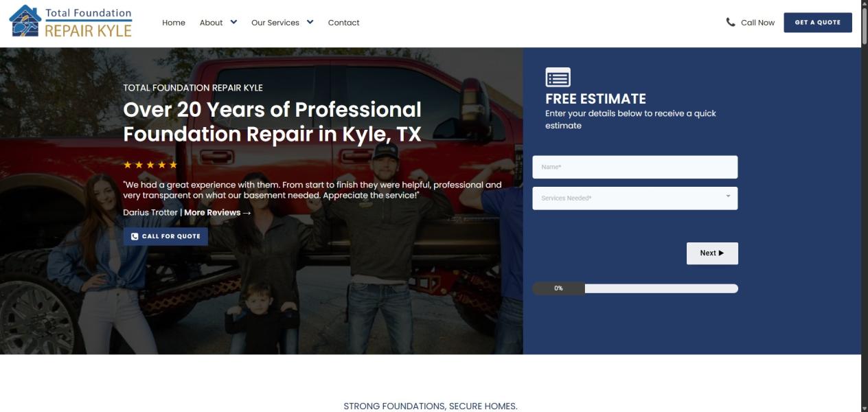This screenshot has width=868, height=412.
Task: Click the Next button in the form
Action: pos(712,253)
